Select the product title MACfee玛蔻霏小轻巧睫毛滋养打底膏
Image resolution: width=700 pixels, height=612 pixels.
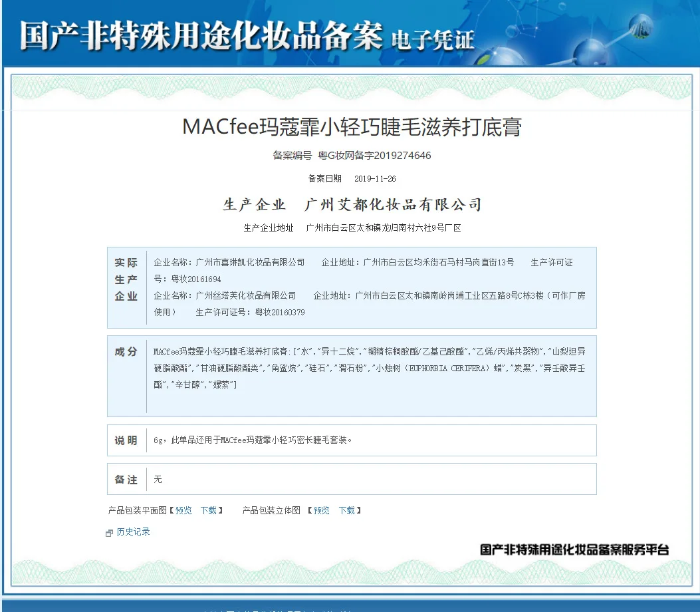[x=352, y=127]
